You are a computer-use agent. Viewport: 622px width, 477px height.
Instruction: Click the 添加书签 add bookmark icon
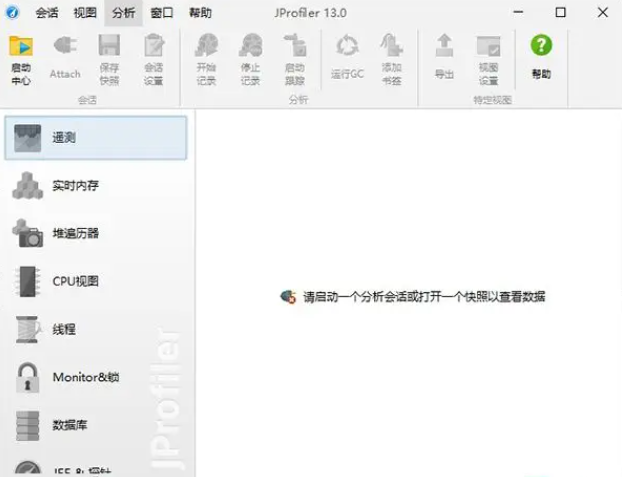point(392,45)
